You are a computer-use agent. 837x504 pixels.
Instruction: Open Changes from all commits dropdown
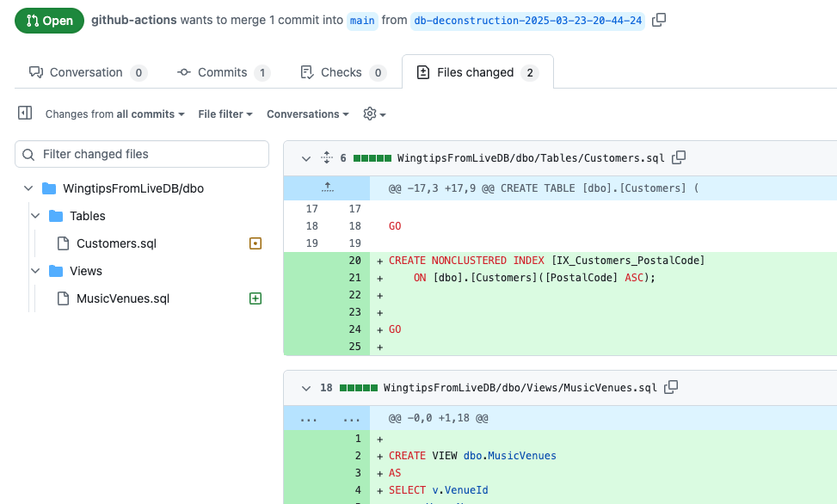(114, 114)
